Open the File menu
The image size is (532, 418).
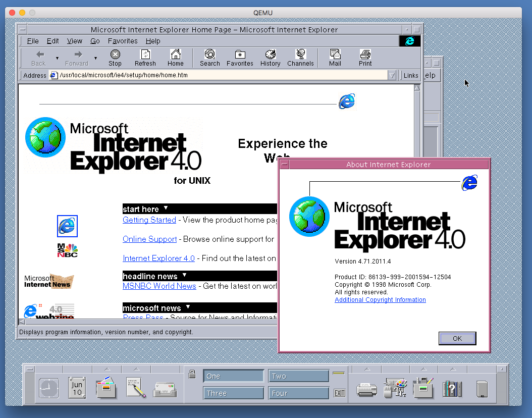tap(33, 41)
